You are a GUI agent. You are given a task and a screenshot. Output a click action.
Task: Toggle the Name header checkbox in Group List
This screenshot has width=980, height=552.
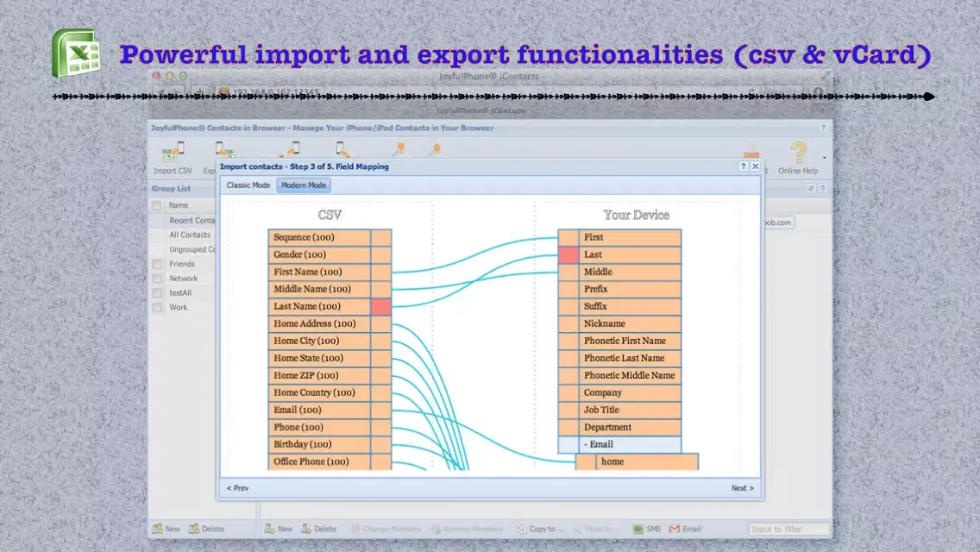click(156, 205)
